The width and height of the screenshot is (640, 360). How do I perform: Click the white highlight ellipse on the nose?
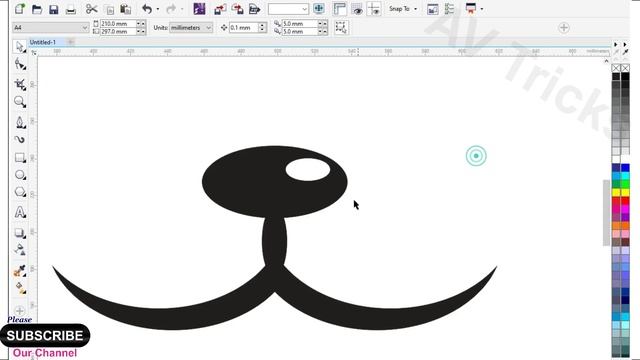point(308,170)
